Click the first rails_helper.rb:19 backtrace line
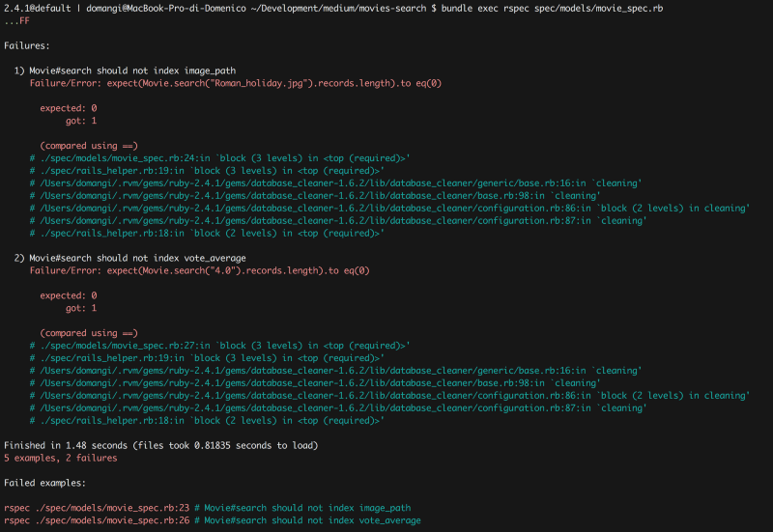Image resolution: width=773 pixels, height=532 pixels. click(207, 171)
